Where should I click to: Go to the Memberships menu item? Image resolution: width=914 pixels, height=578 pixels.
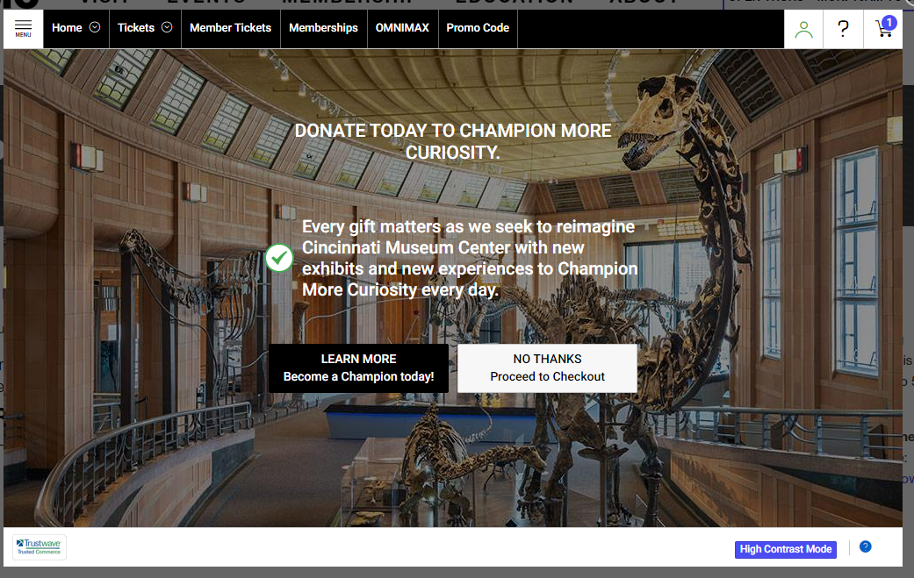pyautogui.click(x=324, y=28)
